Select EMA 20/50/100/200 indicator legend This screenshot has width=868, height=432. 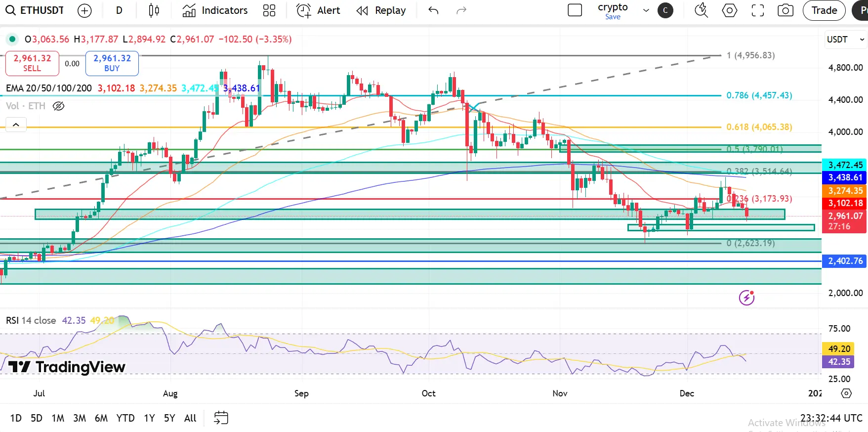point(49,88)
